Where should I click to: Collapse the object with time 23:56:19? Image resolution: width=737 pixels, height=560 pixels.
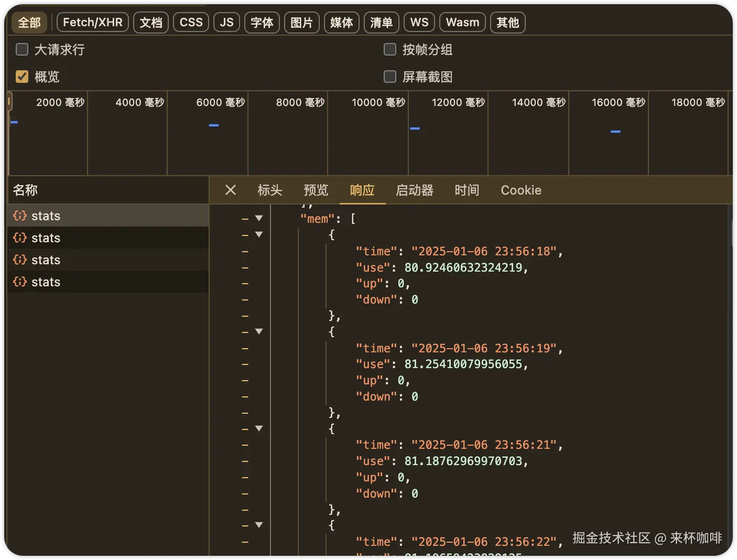pyautogui.click(x=259, y=331)
